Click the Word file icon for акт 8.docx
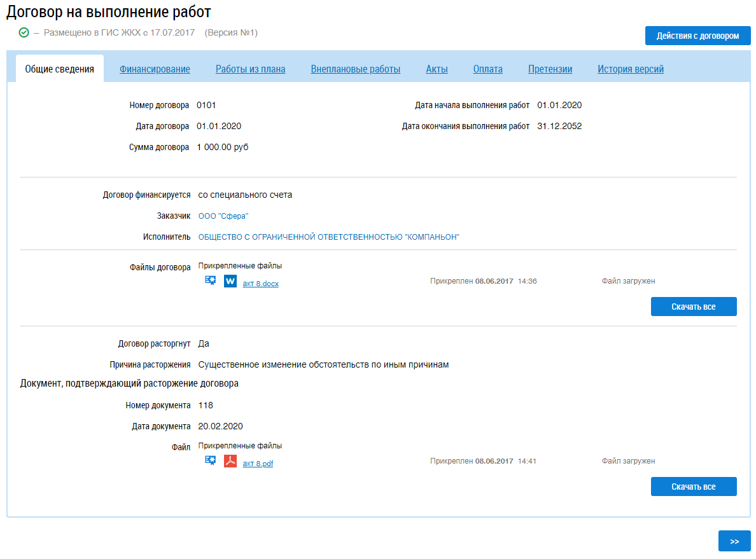 click(x=230, y=281)
